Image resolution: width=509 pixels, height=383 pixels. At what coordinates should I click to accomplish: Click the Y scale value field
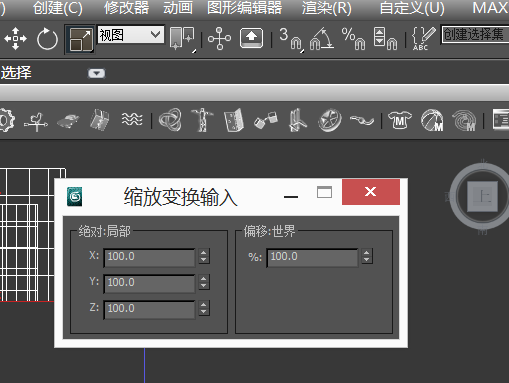point(149,283)
